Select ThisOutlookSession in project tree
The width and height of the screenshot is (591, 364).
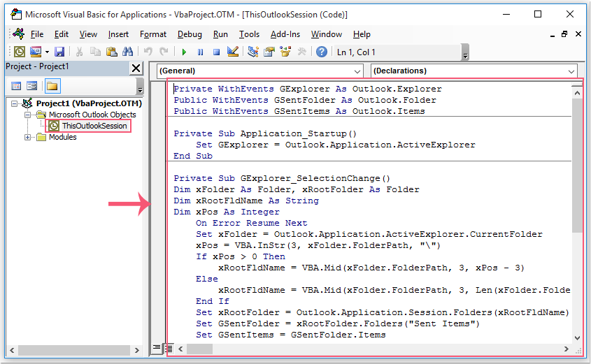click(x=94, y=126)
